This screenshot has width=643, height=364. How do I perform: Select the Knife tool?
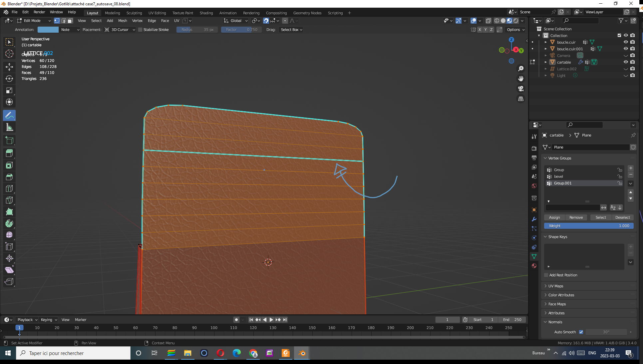(x=9, y=200)
